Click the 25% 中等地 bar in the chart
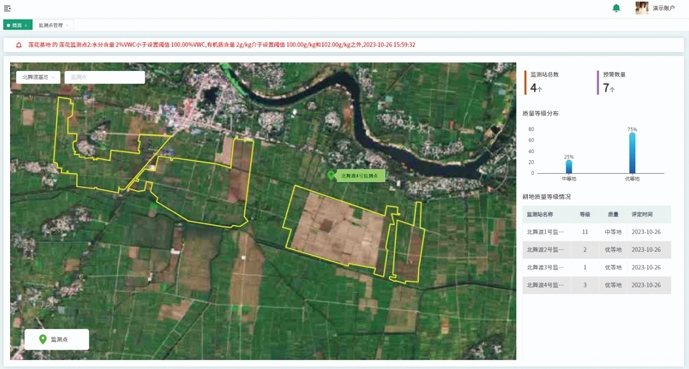Image resolution: width=689 pixels, height=369 pixels. click(569, 166)
